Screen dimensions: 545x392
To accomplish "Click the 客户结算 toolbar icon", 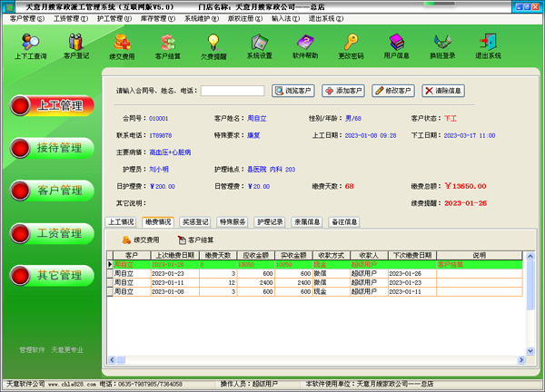I will point(168,46).
